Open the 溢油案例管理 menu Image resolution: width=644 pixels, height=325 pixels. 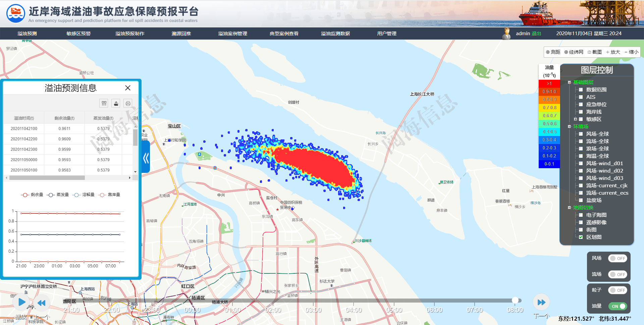pos(232,34)
